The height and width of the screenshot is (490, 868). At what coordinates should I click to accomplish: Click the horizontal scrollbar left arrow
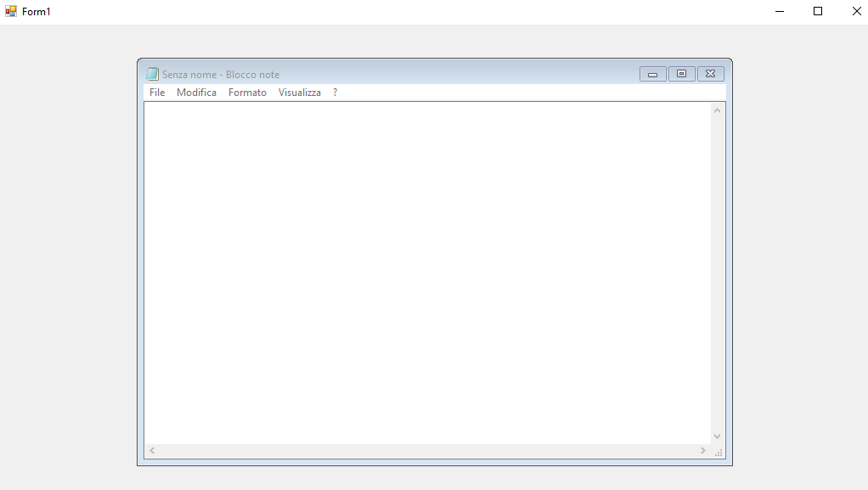tap(152, 451)
